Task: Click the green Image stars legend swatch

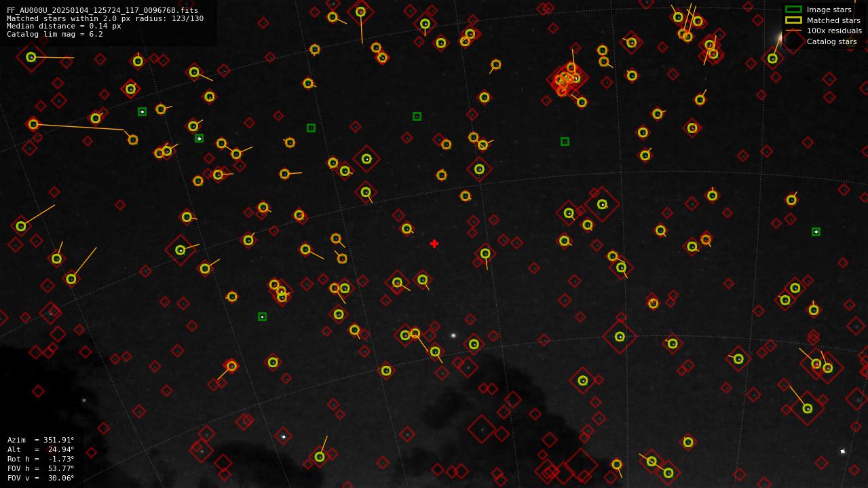Action: [793, 10]
